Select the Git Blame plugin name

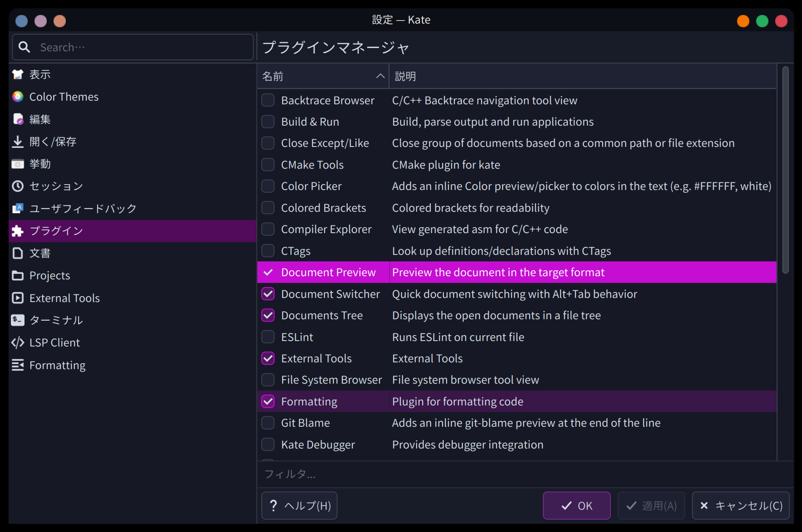tap(305, 423)
